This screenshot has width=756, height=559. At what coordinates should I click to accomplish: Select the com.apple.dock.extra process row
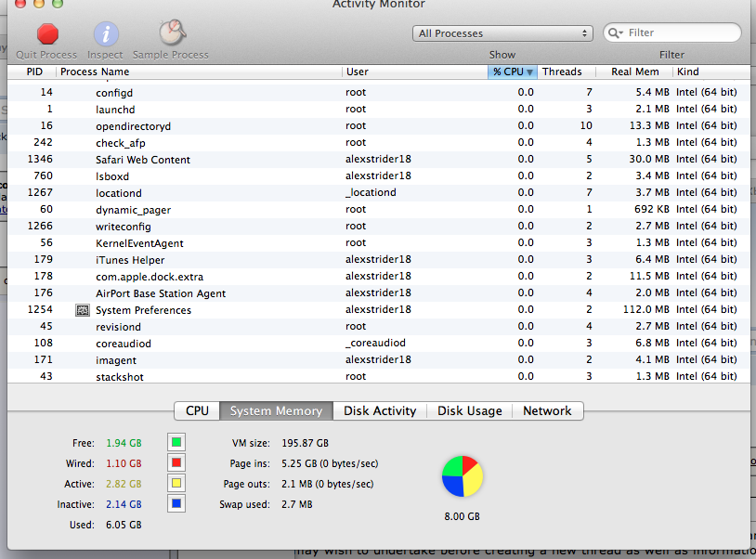point(379,276)
